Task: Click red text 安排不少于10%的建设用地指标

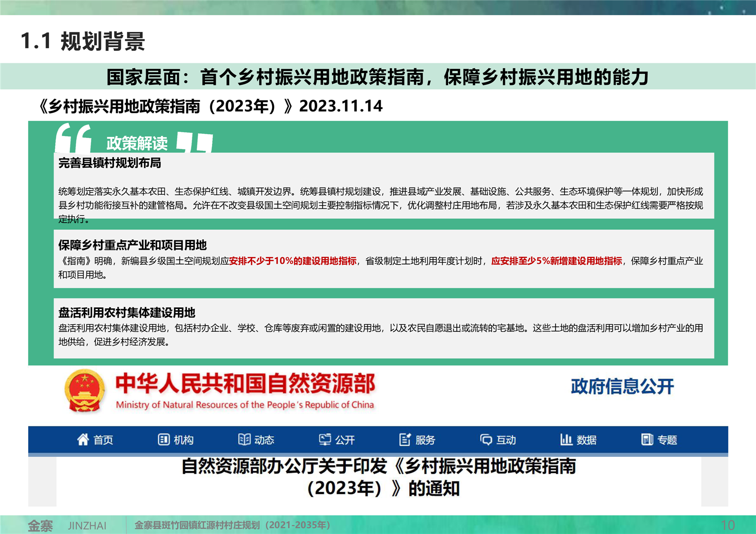Action: (x=292, y=261)
